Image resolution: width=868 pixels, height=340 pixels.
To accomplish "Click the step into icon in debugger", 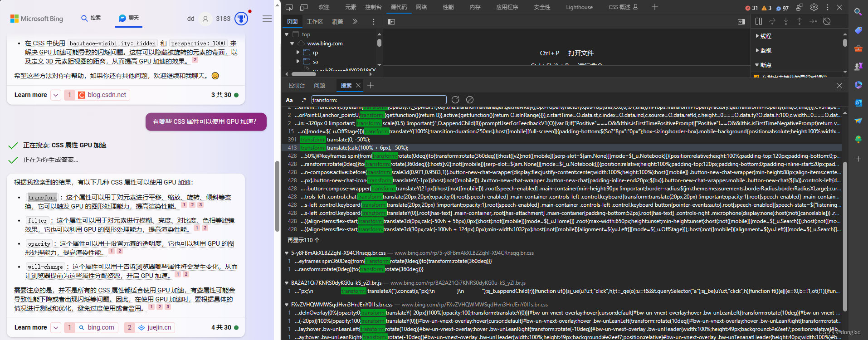I will pos(786,21).
